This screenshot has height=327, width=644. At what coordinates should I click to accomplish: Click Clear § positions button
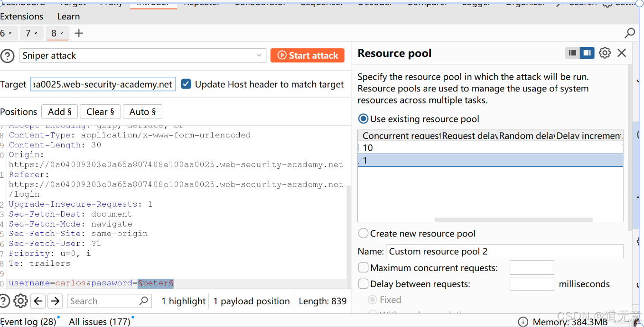(x=100, y=112)
